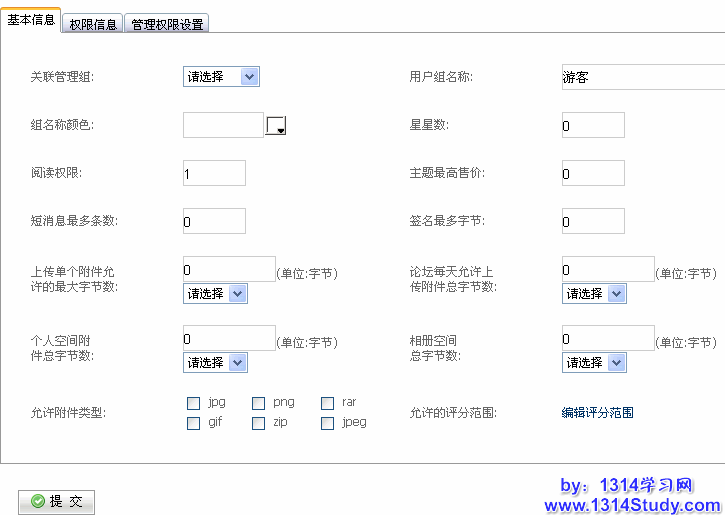Switch to the 管理权限设置 tab
This screenshot has width=725, height=515.
pos(167,24)
